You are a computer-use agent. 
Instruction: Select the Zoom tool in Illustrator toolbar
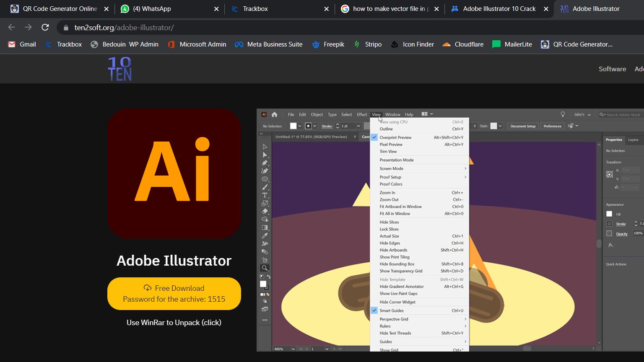[265, 268]
